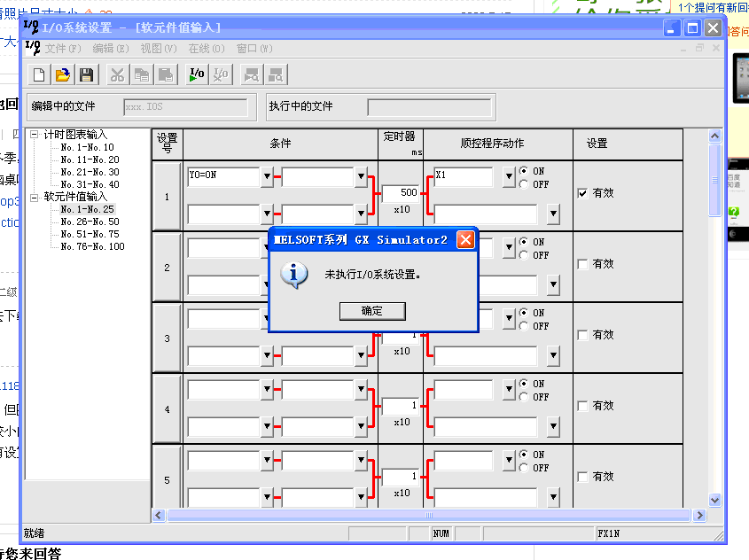749x560 pixels.
Task: Enable the 有效 checkbox for setting 4
Action: 582,406
